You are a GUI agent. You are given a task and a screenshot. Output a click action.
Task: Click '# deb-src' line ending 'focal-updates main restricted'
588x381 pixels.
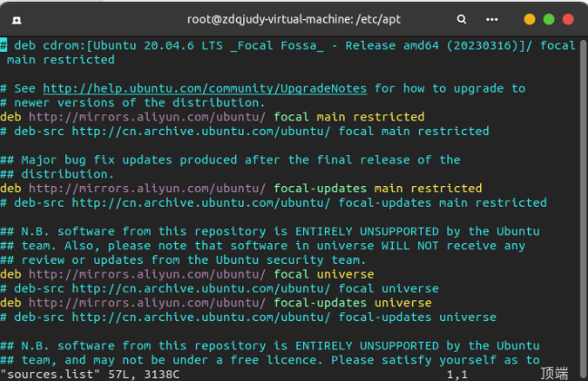[x=273, y=203]
